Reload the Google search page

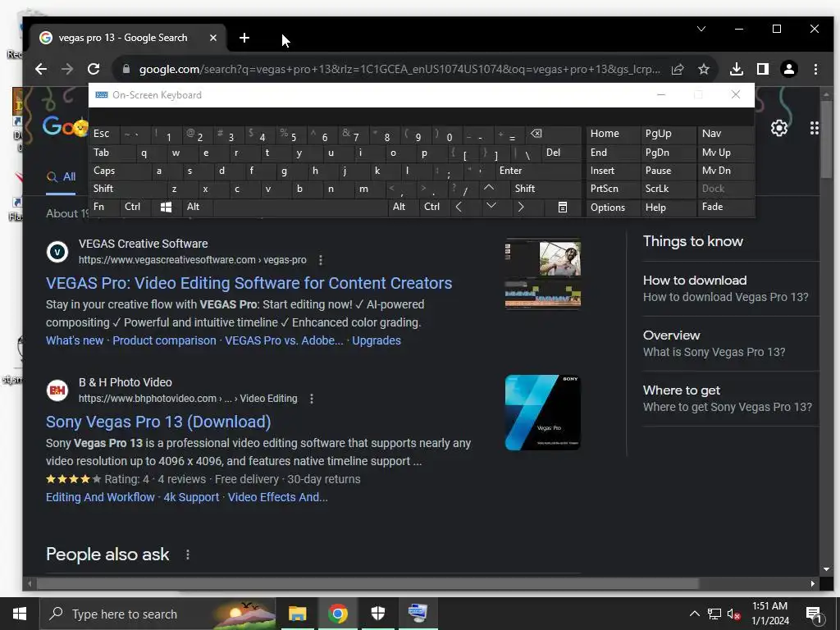coord(94,69)
